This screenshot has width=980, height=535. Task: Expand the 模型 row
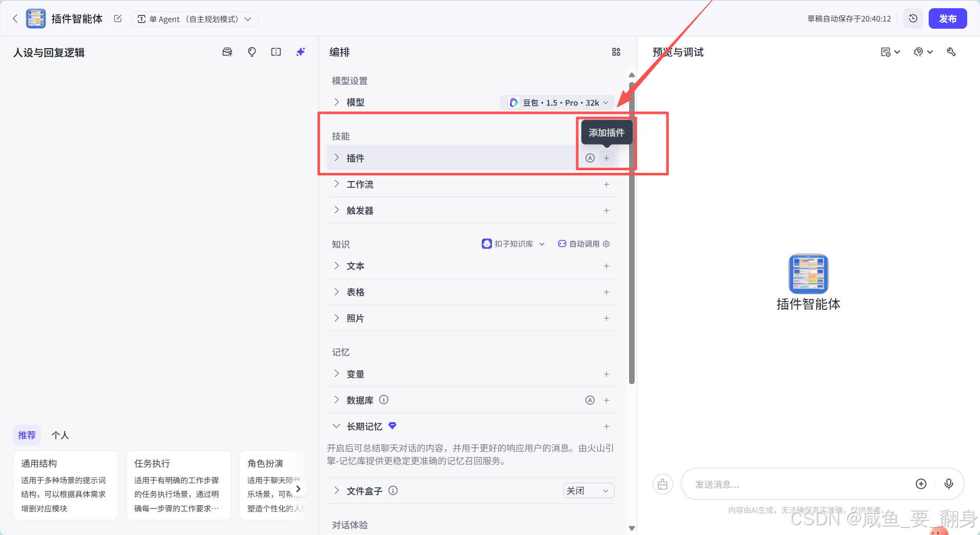coord(337,102)
